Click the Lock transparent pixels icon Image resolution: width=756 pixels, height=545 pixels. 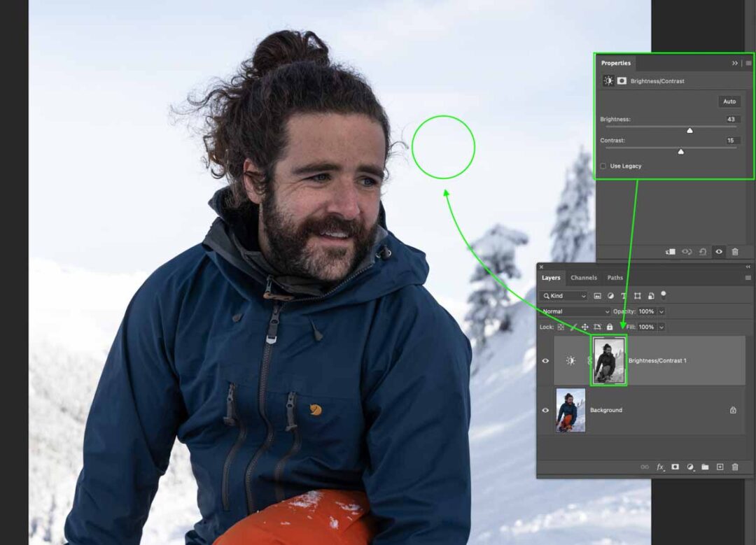(559, 325)
